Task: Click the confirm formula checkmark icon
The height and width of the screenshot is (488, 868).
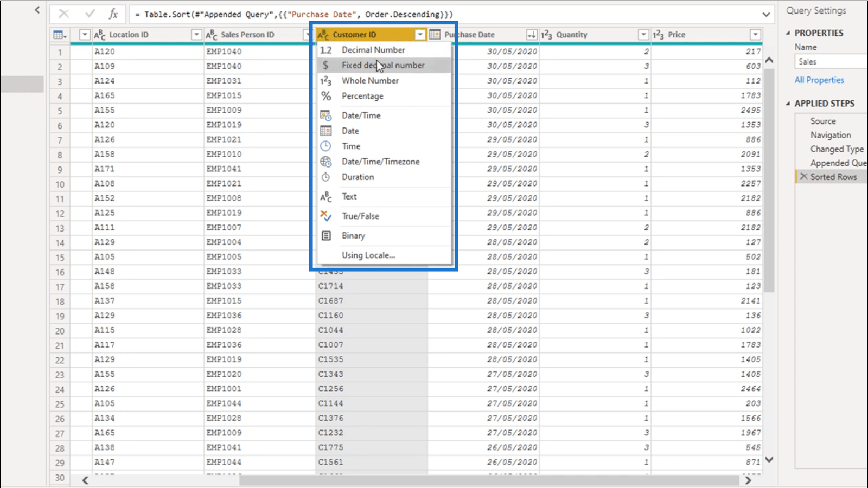Action: pos(90,14)
